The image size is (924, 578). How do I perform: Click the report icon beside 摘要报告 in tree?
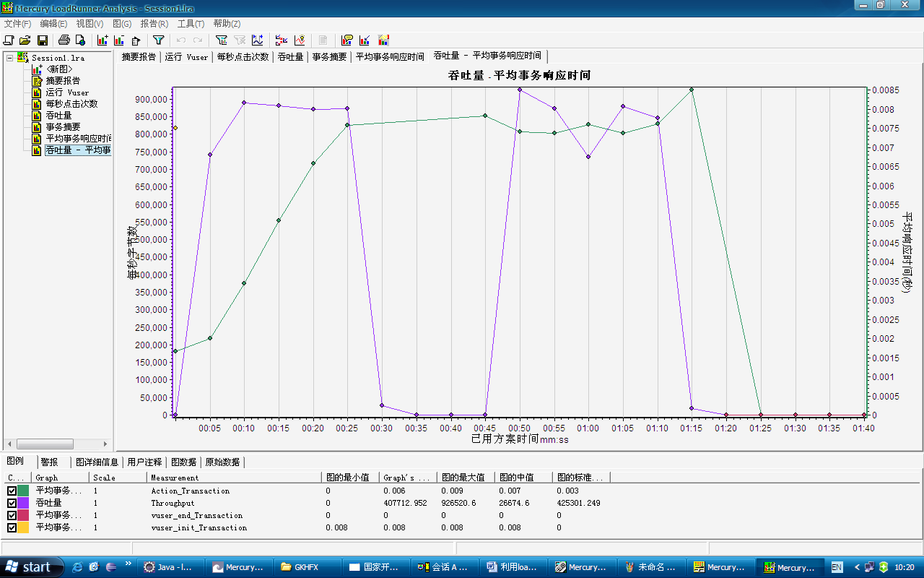pyautogui.click(x=37, y=80)
